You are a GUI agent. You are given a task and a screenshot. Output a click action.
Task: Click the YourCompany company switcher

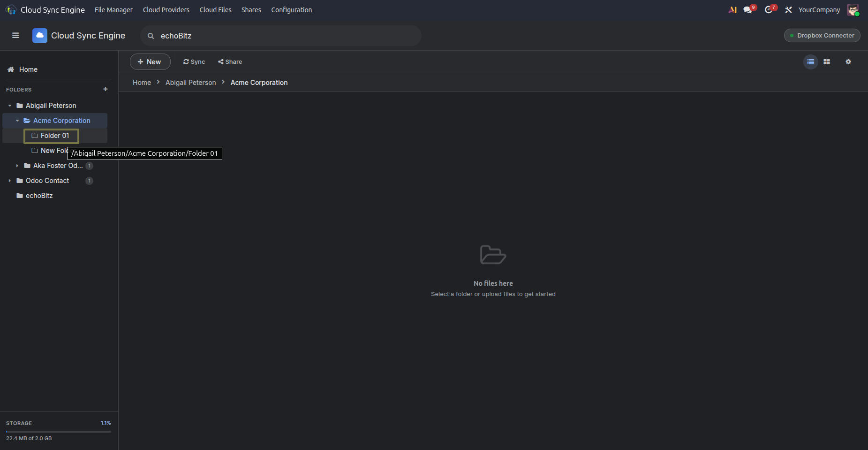(819, 10)
